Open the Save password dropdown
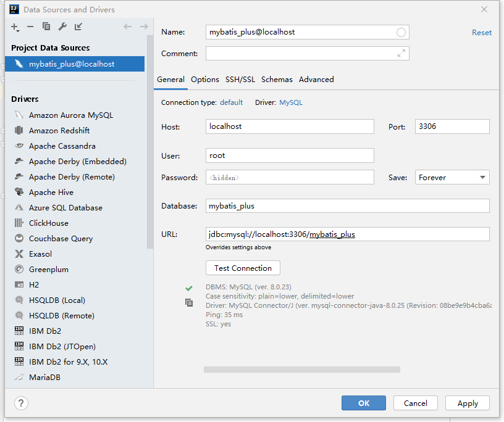Viewport: 504px width, 422px height. (452, 177)
